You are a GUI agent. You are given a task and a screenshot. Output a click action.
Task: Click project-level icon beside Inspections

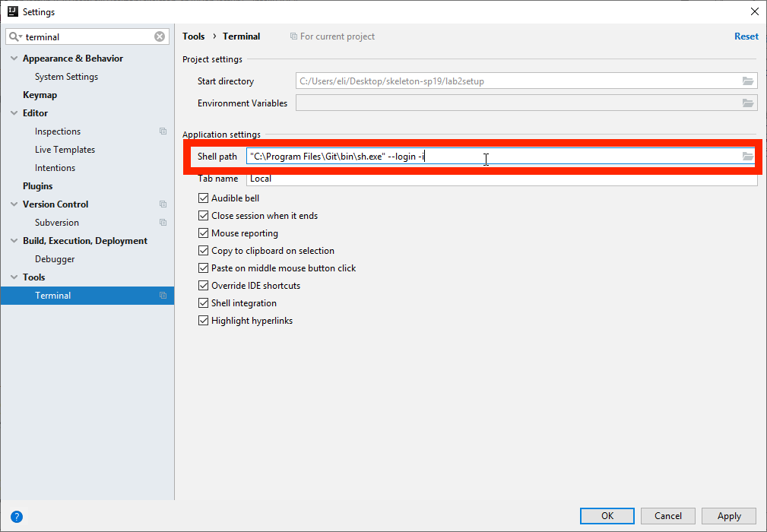pyautogui.click(x=163, y=131)
